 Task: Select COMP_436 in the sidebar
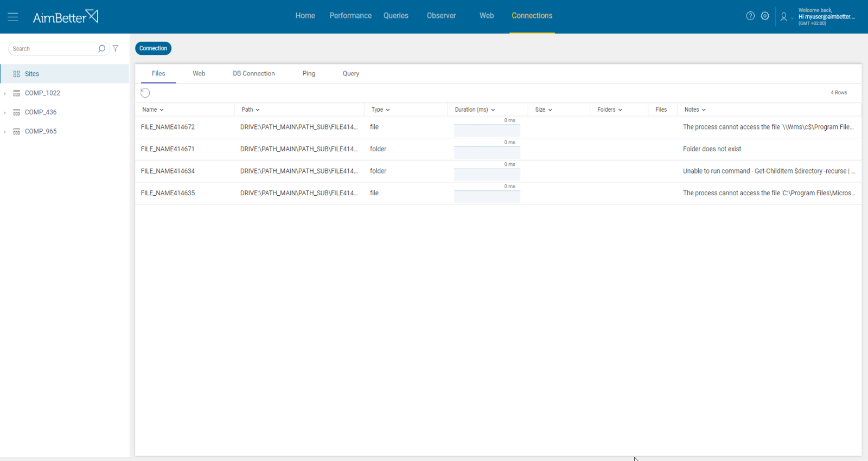(x=41, y=112)
